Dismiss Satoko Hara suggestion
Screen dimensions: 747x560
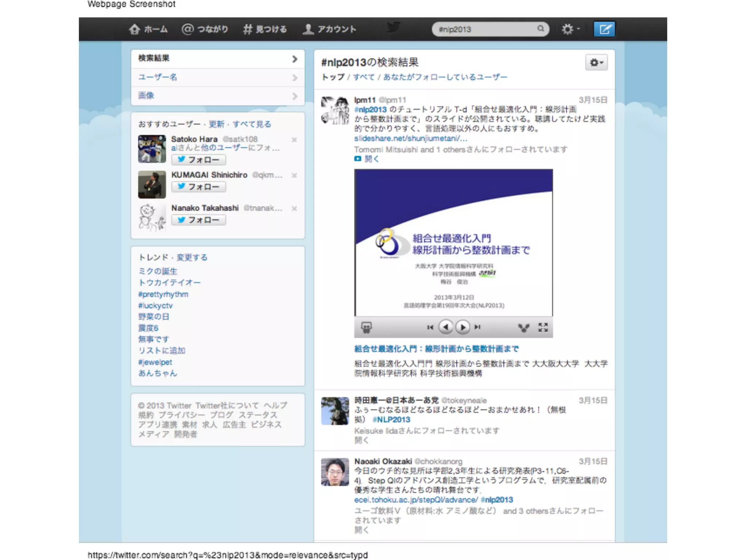point(294,140)
